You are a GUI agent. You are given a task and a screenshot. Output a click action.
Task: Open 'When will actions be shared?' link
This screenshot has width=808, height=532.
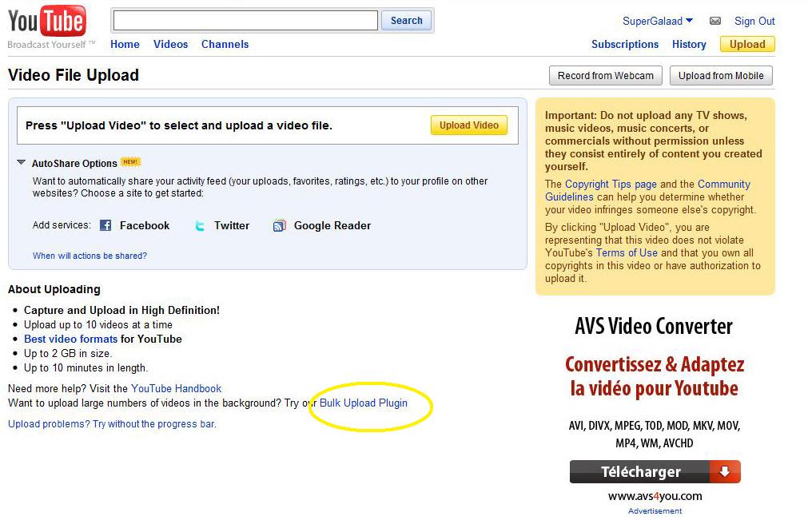(90, 256)
